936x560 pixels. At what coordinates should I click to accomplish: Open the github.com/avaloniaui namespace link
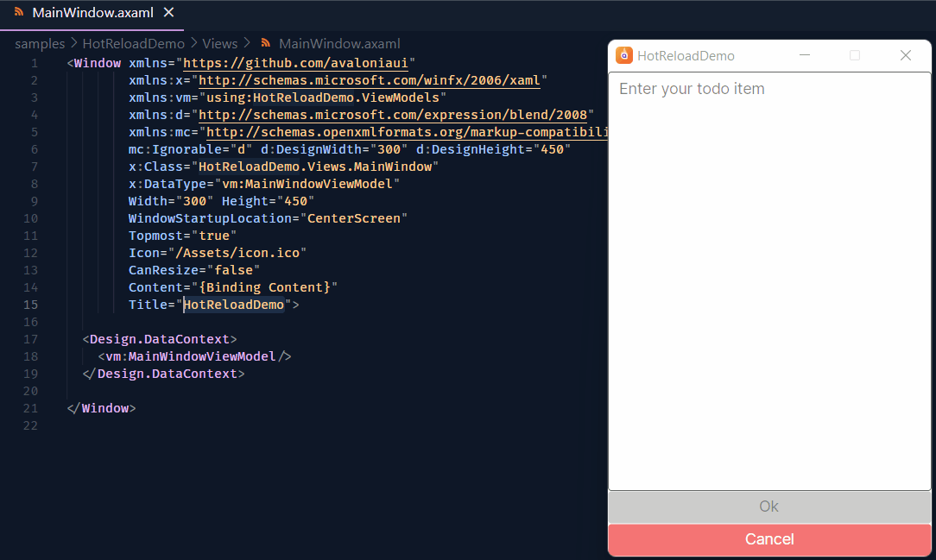click(x=295, y=63)
